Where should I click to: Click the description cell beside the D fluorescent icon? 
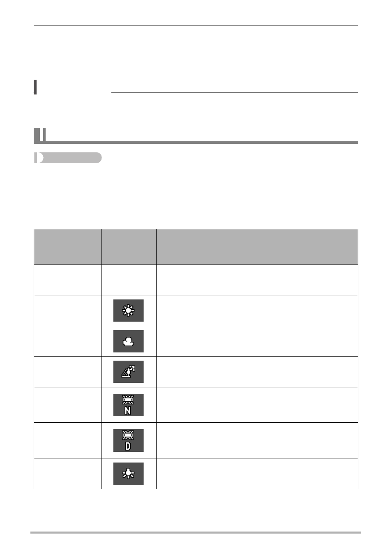pos(257,440)
